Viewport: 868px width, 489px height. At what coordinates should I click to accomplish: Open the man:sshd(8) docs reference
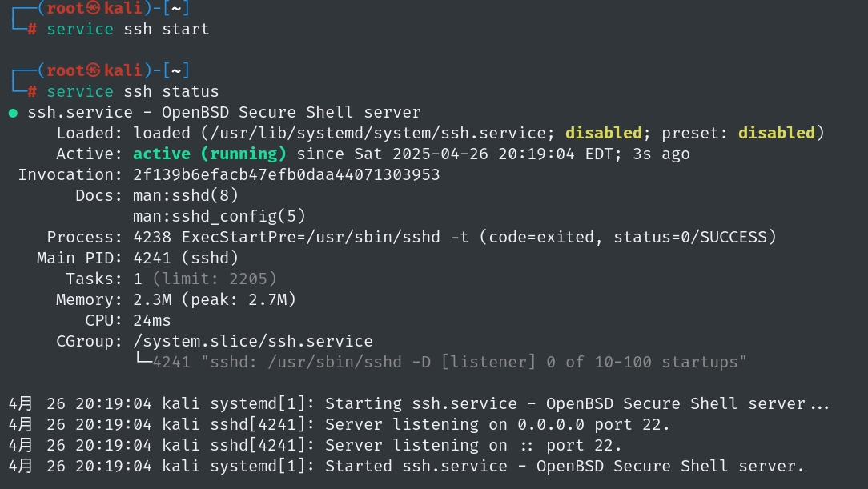tap(186, 195)
